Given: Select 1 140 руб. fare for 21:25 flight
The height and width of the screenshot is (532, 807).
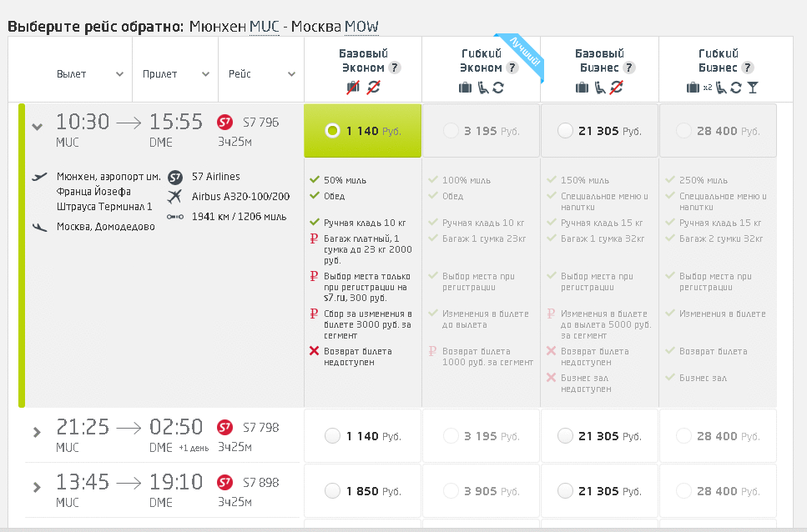Looking at the screenshot, I should point(332,435).
